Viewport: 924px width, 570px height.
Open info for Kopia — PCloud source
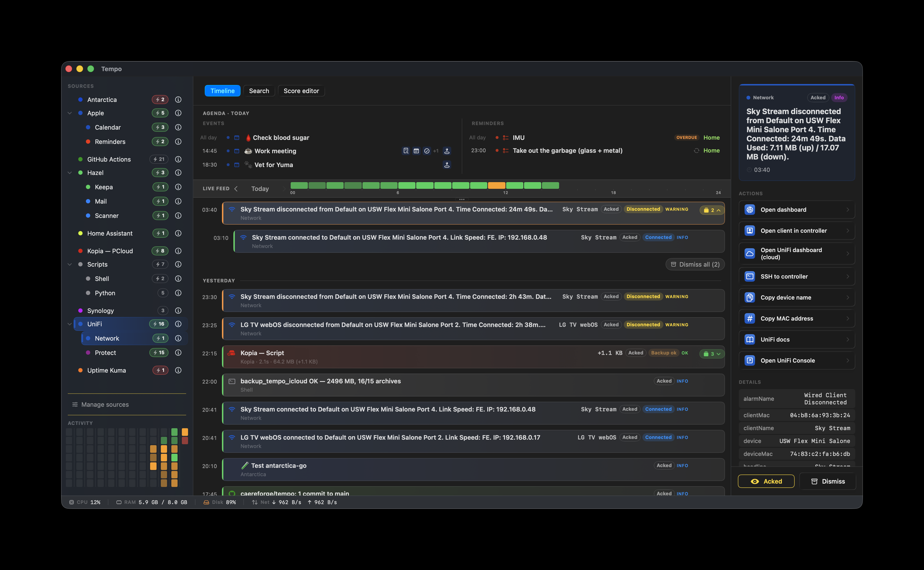pos(178,251)
